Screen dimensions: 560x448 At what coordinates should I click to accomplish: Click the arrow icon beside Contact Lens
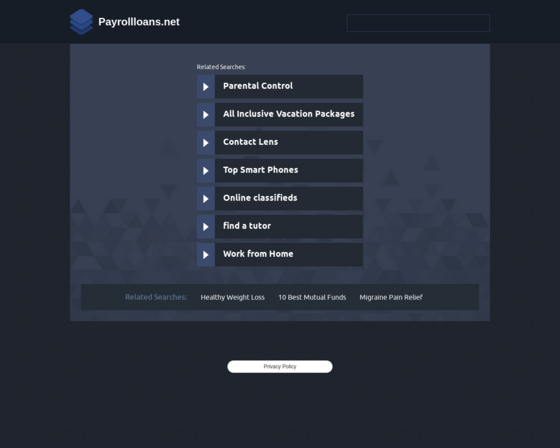[x=206, y=143]
